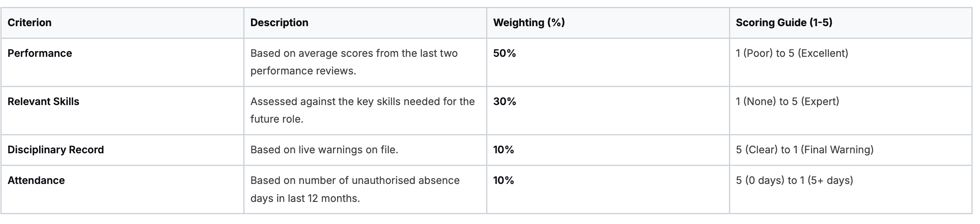This screenshot has width=980, height=224.
Task: Click the performance reviews description text
Action: point(354,62)
